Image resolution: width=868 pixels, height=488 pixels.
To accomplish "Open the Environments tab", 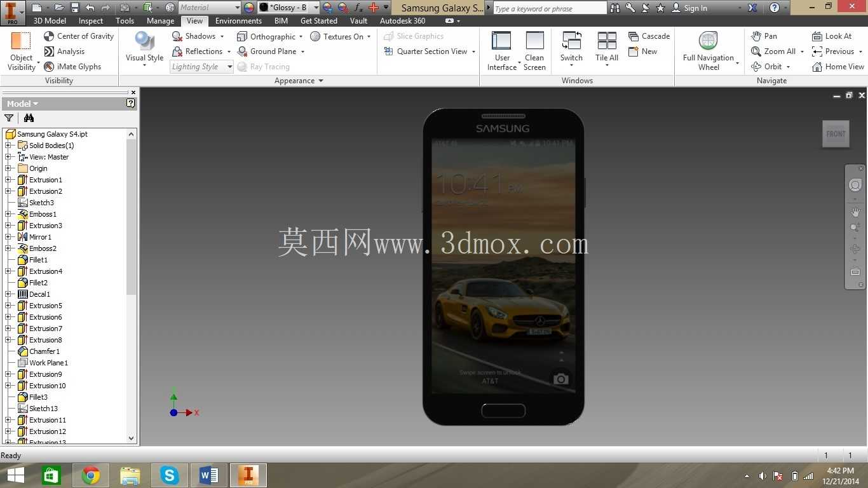I will click(x=238, y=21).
